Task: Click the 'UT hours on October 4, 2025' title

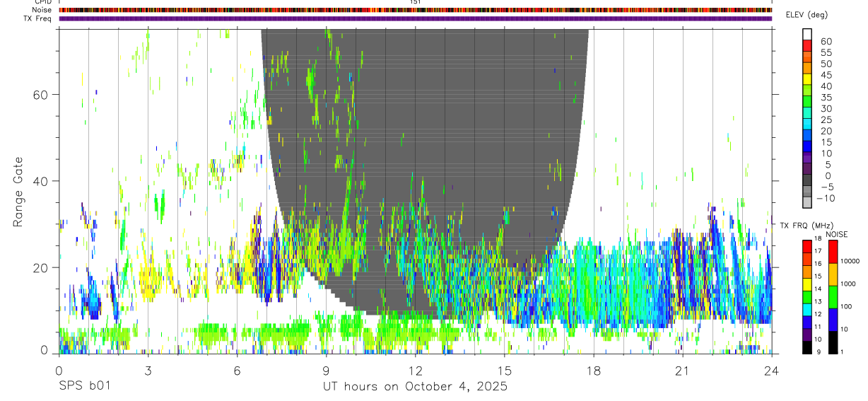Action: coord(415,387)
